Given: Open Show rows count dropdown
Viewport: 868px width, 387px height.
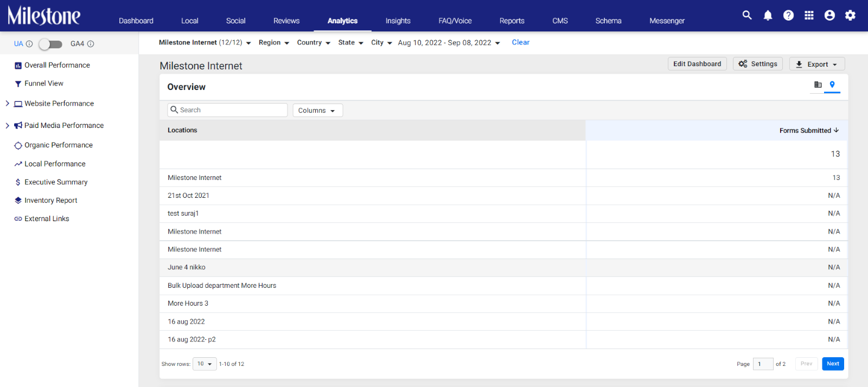Looking at the screenshot, I should tap(205, 364).
